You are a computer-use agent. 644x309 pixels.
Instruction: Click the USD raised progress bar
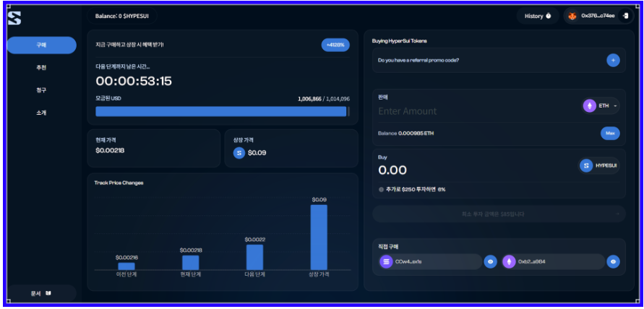click(222, 111)
